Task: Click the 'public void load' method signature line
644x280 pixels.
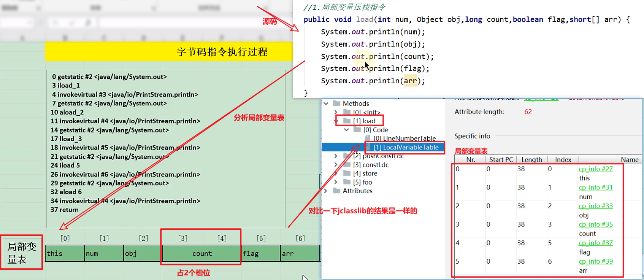Action: click(x=467, y=19)
